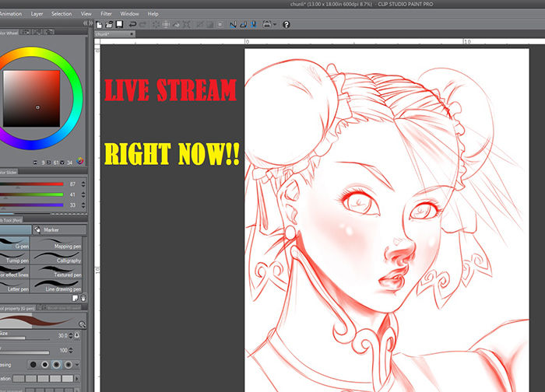Viewport: 545px width, 392px height.
Task: Close the chunli canvas tab
Action: (132, 34)
